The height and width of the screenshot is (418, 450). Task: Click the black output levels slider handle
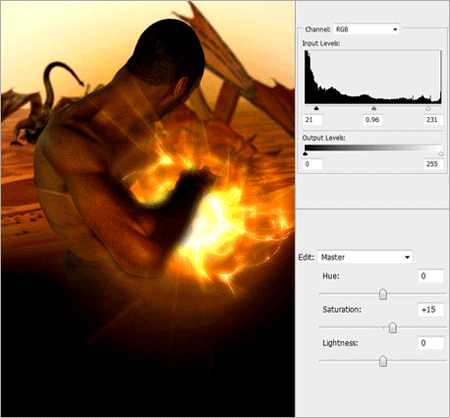(305, 154)
